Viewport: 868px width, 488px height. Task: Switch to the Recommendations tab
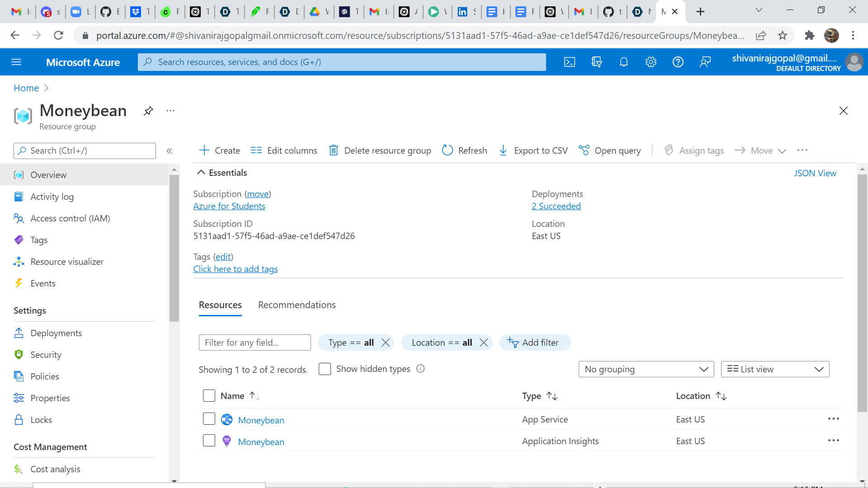click(x=297, y=305)
